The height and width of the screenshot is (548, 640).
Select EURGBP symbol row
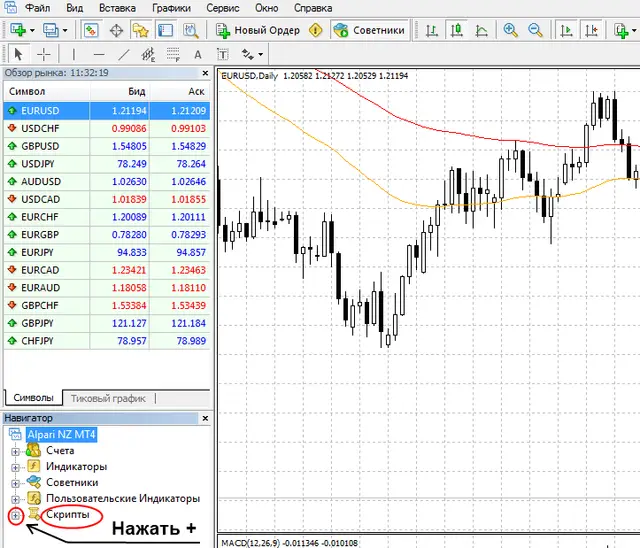107,235
